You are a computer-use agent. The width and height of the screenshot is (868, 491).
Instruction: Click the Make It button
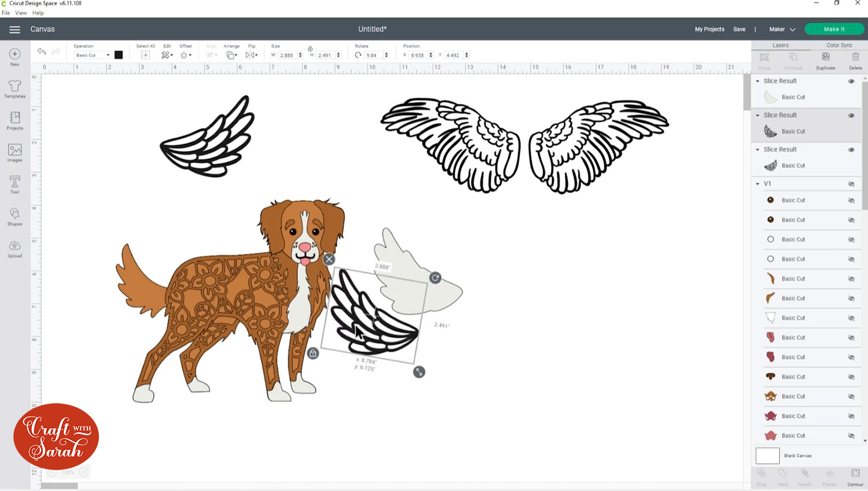[834, 28]
